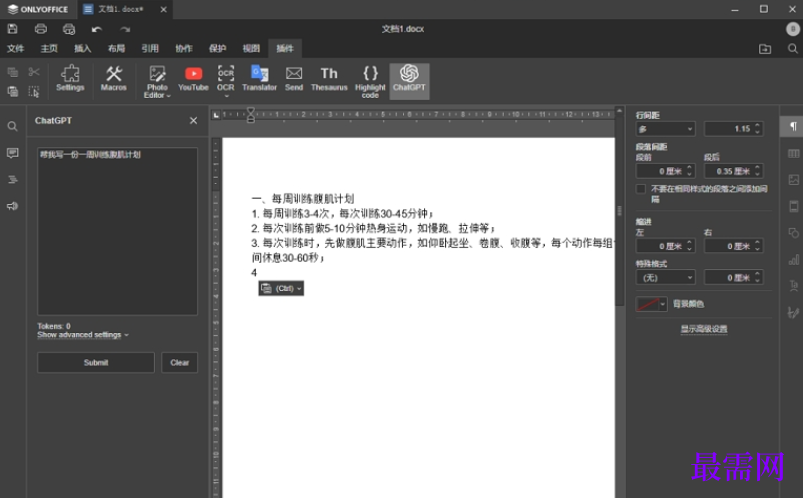
Task: Click the Send mail plugin
Action: (294, 78)
